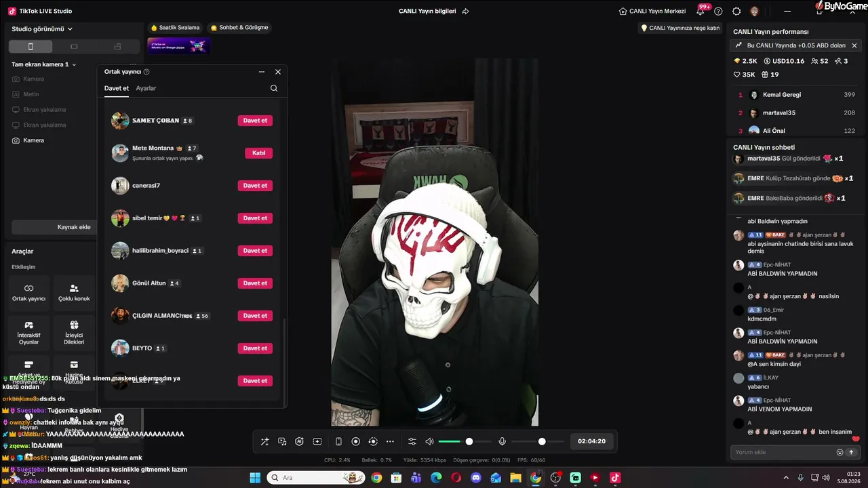Invite caneraslı7 with Davet et
Image resolution: width=868 pixels, height=488 pixels.
[x=255, y=186]
